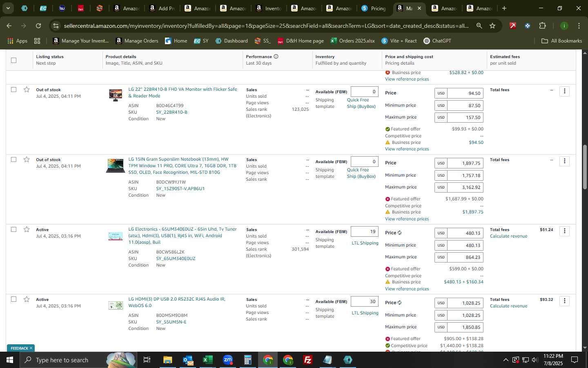Switch to the Add Product browser tab
Screen dimensions: 588x368
click(162, 8)
